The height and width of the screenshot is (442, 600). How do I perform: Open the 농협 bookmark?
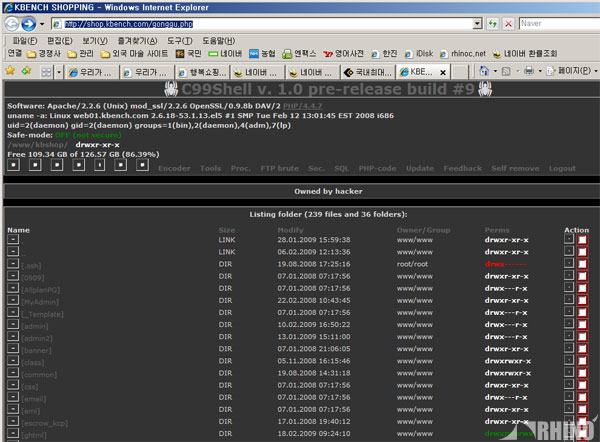point(262,54)
